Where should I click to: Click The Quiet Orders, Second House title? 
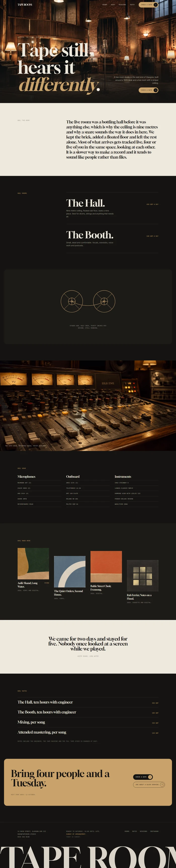tap(68, 593)
